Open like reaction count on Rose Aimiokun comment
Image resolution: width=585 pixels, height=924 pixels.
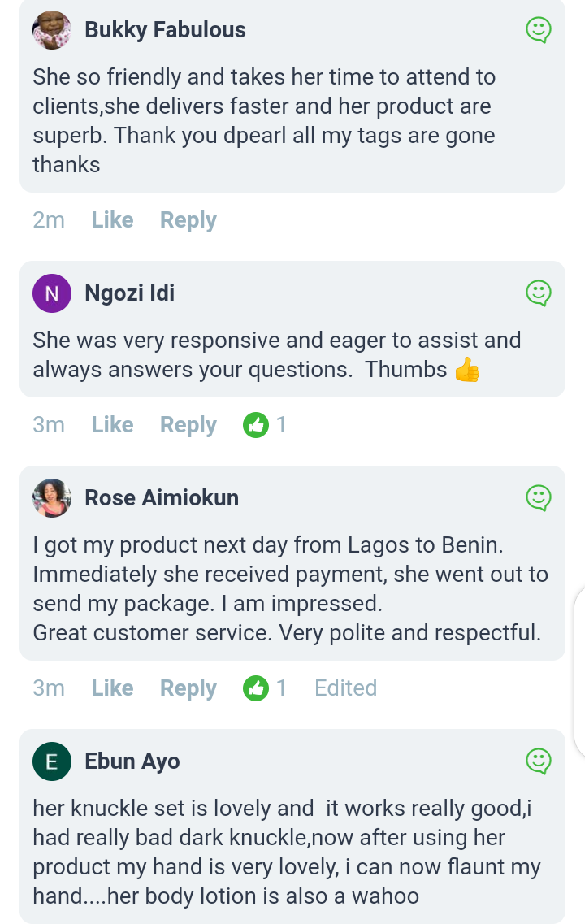[265, 688]
